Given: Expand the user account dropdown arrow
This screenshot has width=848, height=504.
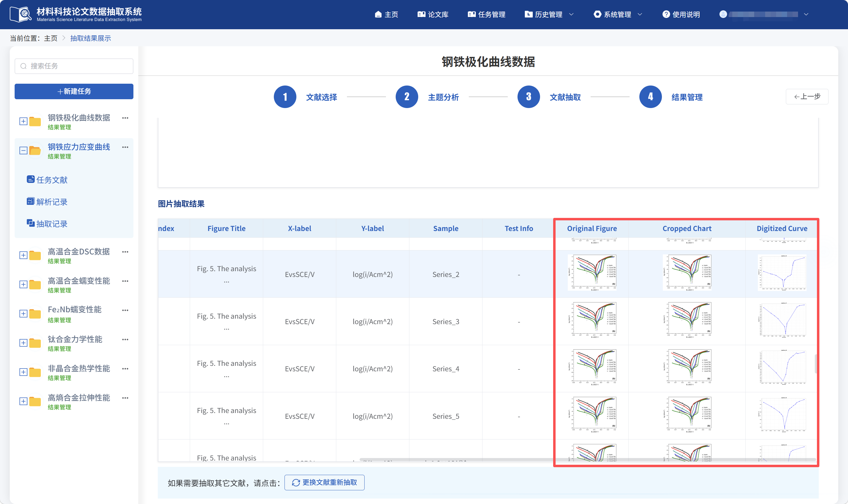Looking at the screenshot, I should (806, 14).
